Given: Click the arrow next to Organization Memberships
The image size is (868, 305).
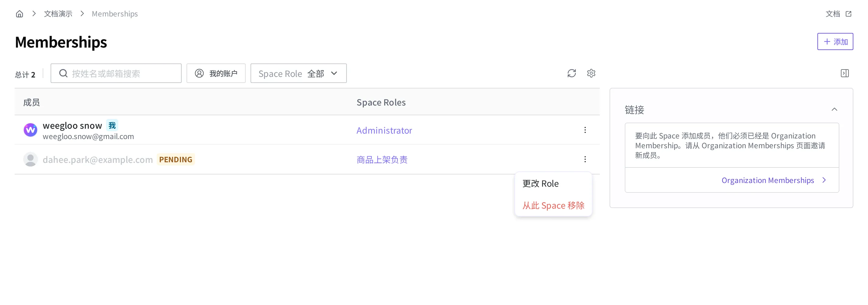Looking at the screenshot, I should 824,180.
